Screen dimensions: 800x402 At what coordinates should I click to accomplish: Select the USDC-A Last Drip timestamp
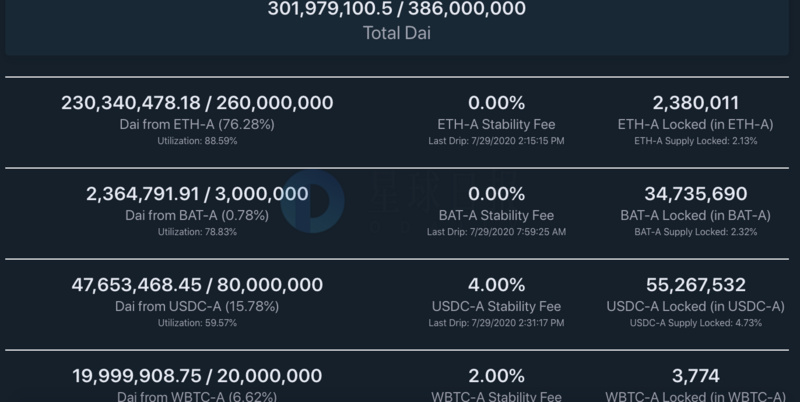tap(496, 323)
